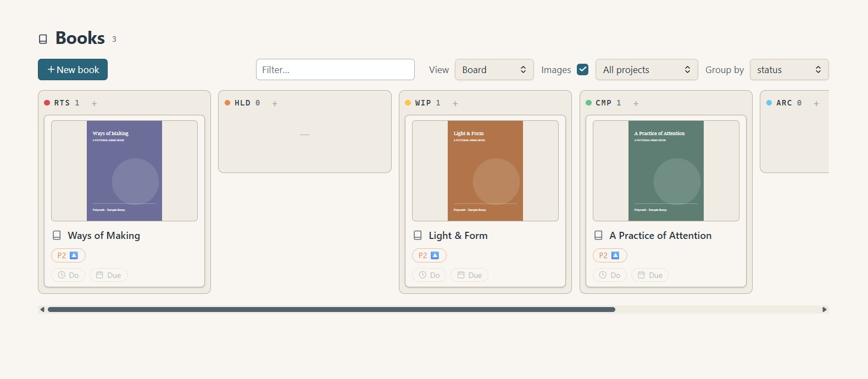868x379 pixels.
Task: Click the book icon beside Books heading
Action: point(43,39)
